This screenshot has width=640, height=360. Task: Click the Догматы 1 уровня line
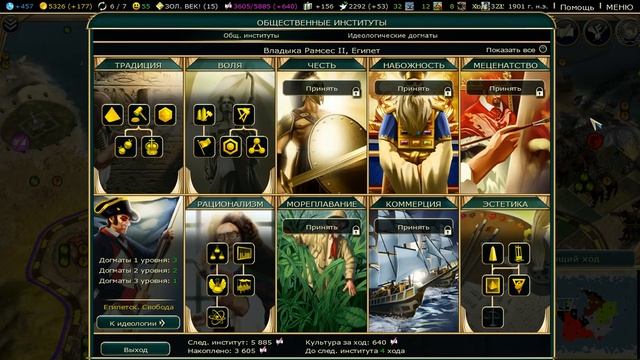click(x=138, y=260)
